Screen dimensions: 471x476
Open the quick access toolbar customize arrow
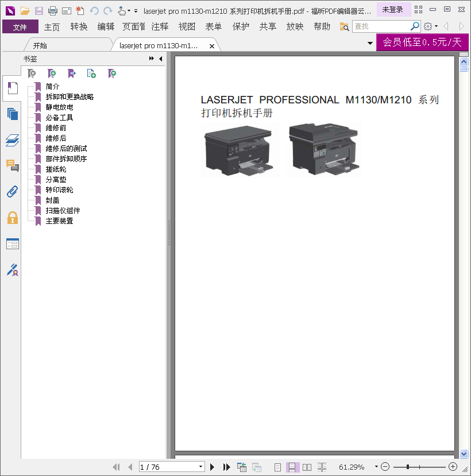click(136, 11)
